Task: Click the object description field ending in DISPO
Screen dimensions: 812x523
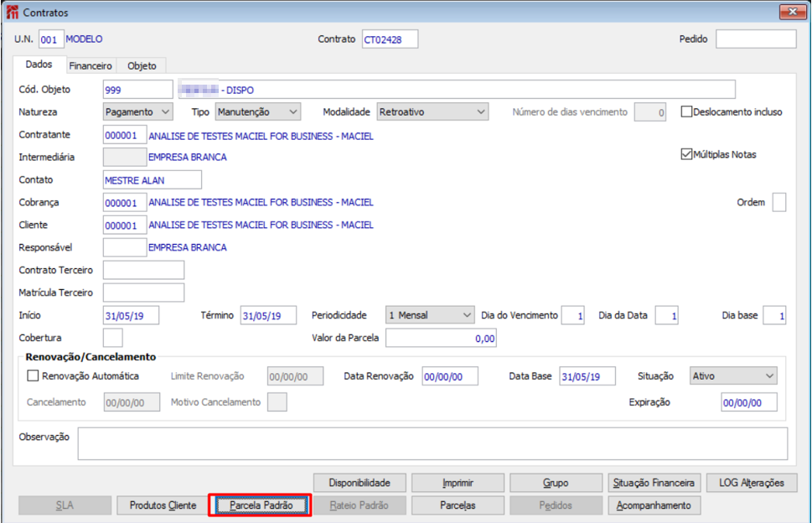Action: click(457, 90)
